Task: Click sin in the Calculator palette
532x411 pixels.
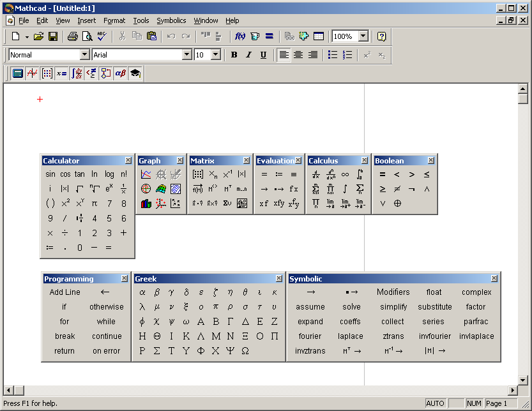Action: [50, 174]
